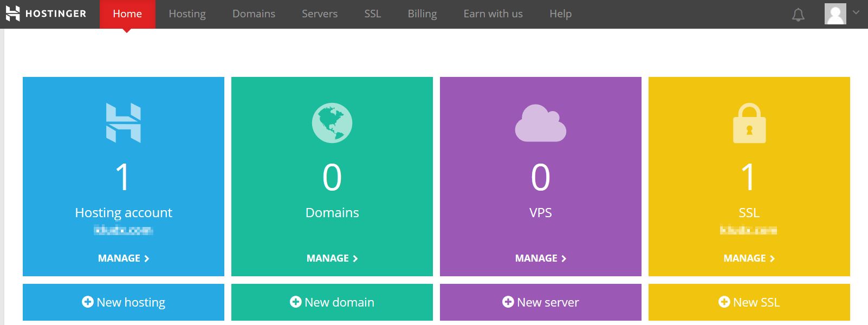Click the Hosting account count number
This screenshot has height=325, width=868.
click(x=124, y=177)
